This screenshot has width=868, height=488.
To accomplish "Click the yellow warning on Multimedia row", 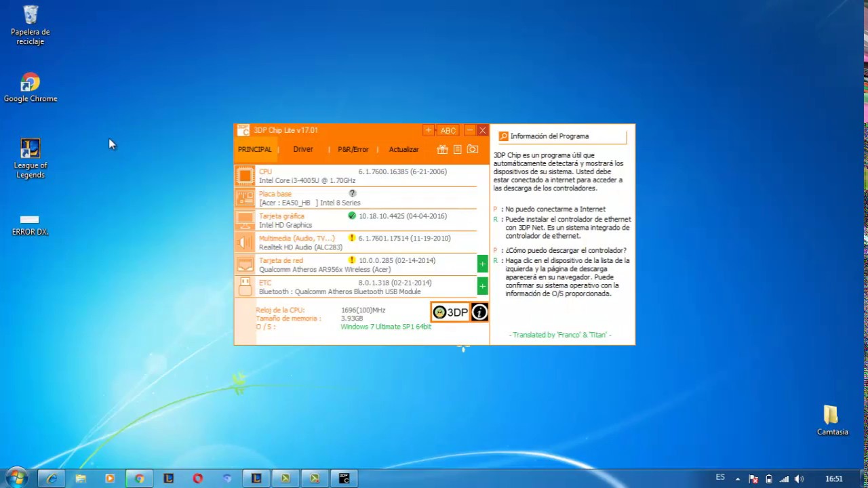I will pos(352,238).
